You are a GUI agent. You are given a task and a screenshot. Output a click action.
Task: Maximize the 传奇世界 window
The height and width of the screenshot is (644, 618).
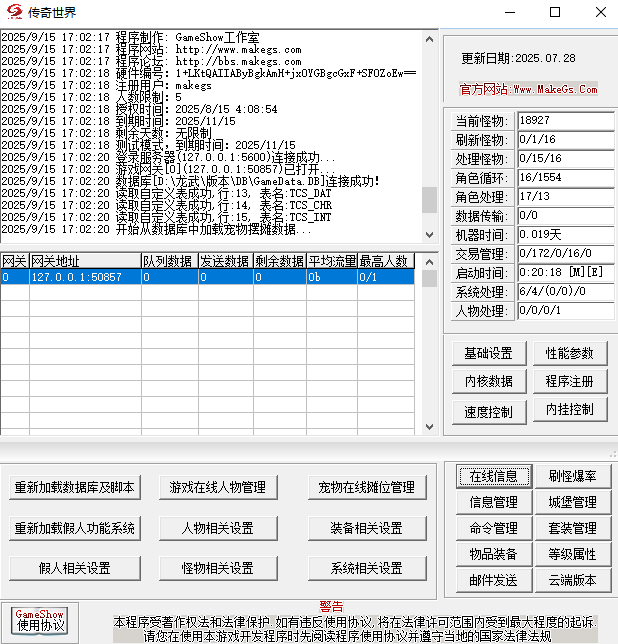tap(555, 12)
